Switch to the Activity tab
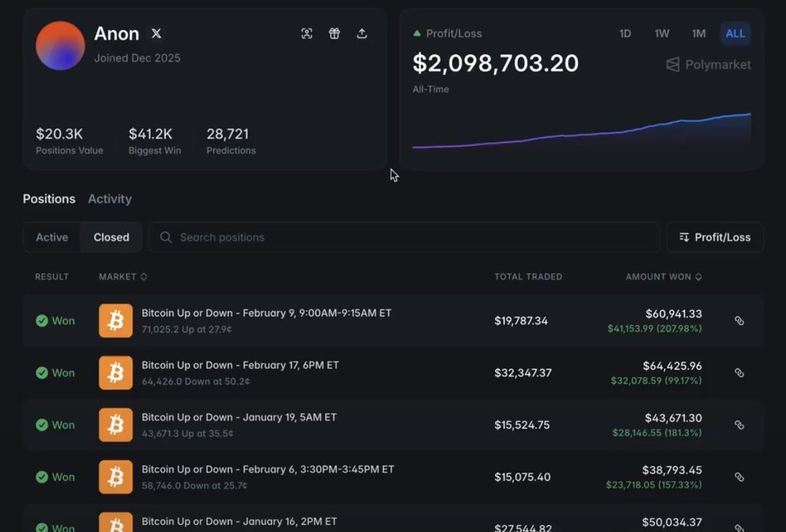The image size is (786, 532). click(x=110, y=199)
